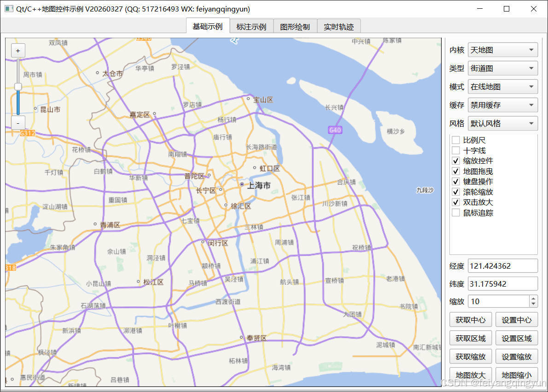Click the map zoom slider handle
The width and height of the screenshot is (548, 392).
(x=18, y=86)
